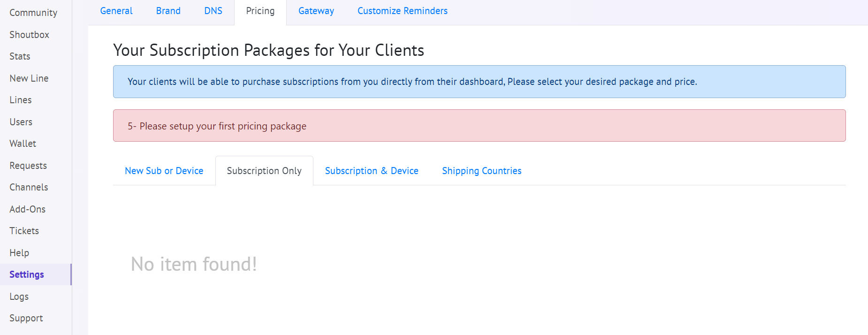Click the 'Please setup your first pricing package' alert
Image resolution: width=868 pixels, height=335 pixels.
coord(479,126)
